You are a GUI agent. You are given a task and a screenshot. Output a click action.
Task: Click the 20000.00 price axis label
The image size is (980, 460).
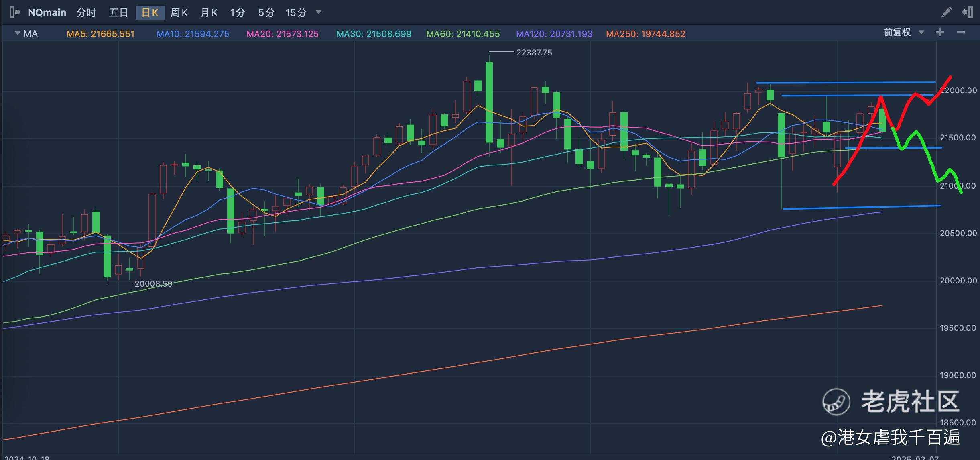coord(958,281)
